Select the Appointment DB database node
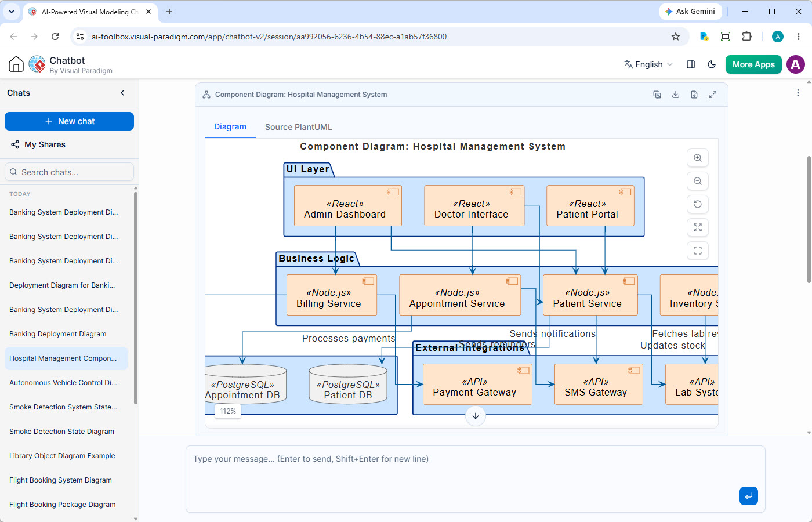The image size is (812, 522). [x=246, y=384]
